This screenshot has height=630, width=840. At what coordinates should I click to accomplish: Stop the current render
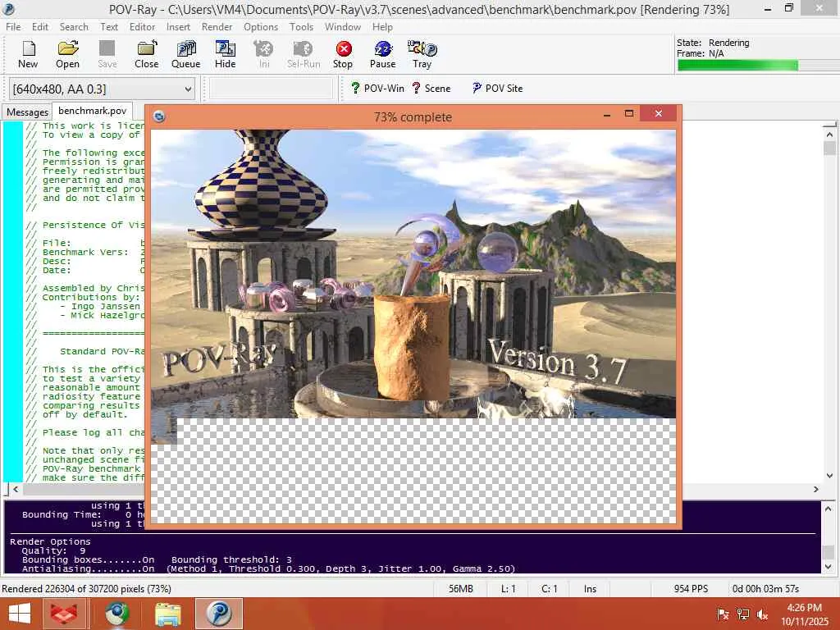343,55
